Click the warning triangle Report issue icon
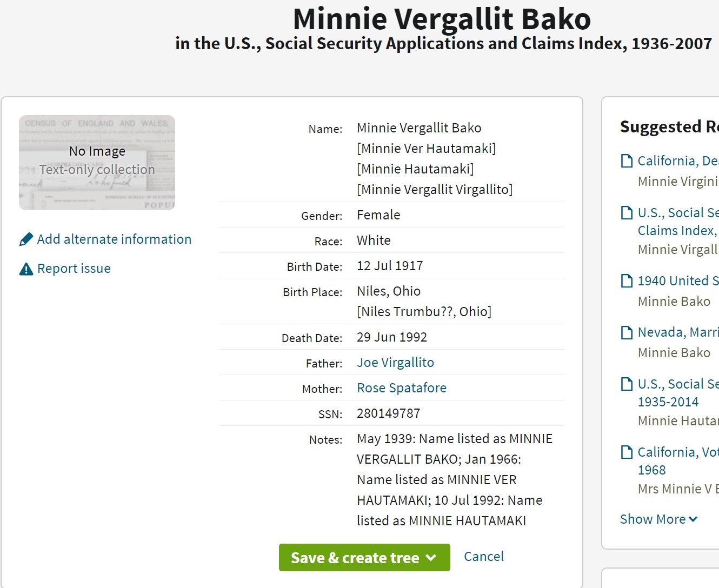The width and height of the screenshot is (719, 588). click(x=26, y=269)
